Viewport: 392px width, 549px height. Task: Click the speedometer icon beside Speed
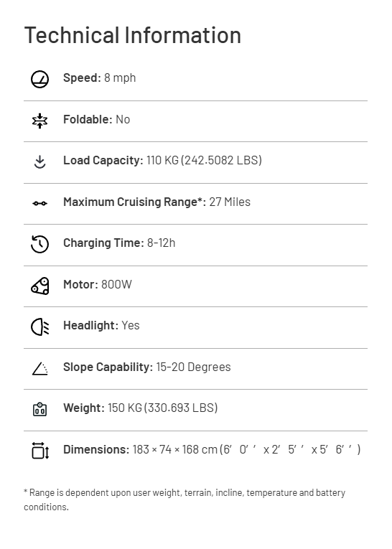[x=39, y=79]
